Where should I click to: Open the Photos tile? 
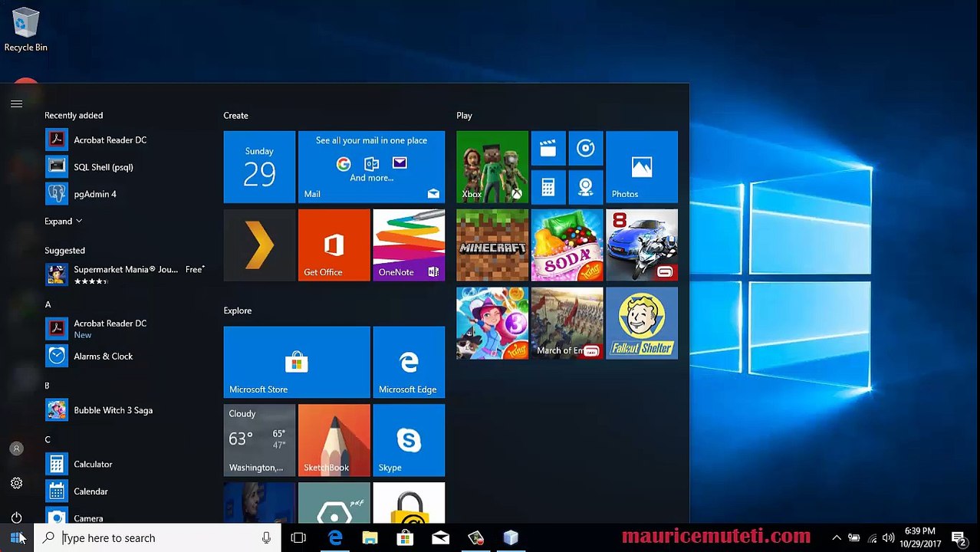(x=641, y=166)
